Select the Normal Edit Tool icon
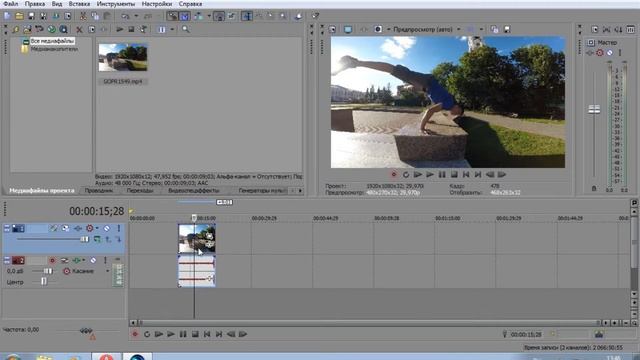Screen dimensions: 640x360 pyautogui.click(x=247, y=16)
